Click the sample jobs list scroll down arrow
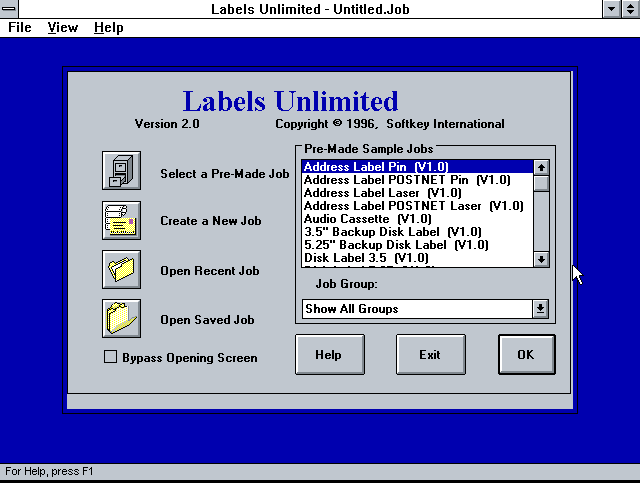 [541, 259]
